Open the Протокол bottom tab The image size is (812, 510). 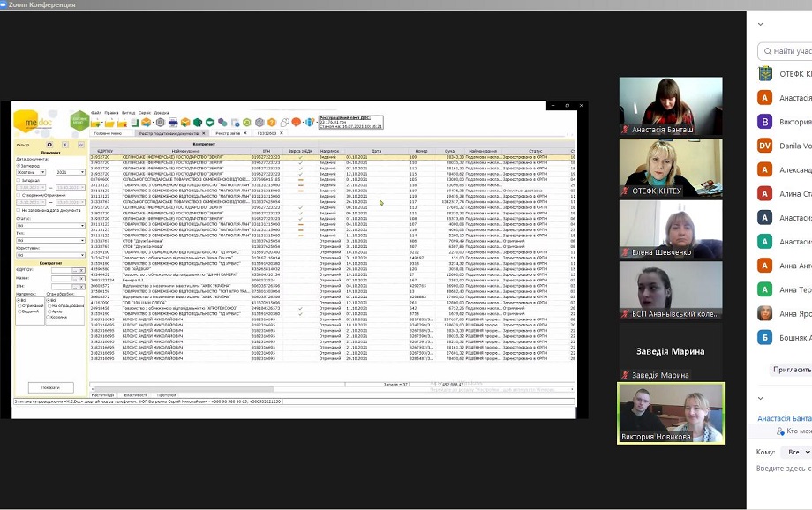click(166, 395)
